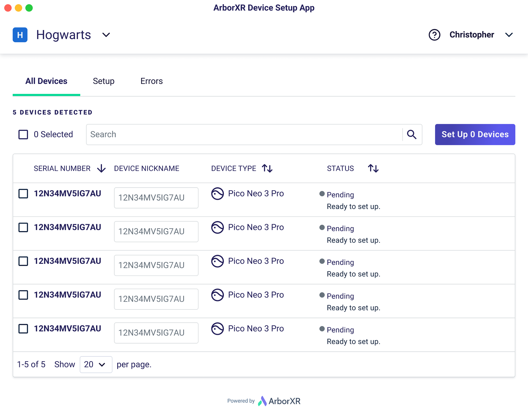Click the ArborXR logo in footer
Image resolution: width=528 pixels, height=420 pixels.
pos(279,401)
